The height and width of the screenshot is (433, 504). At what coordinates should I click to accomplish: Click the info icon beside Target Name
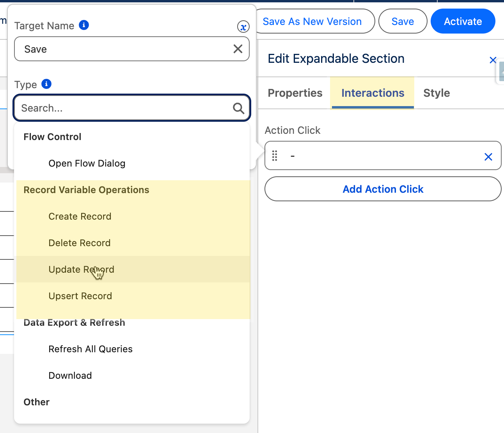(84, 25)
